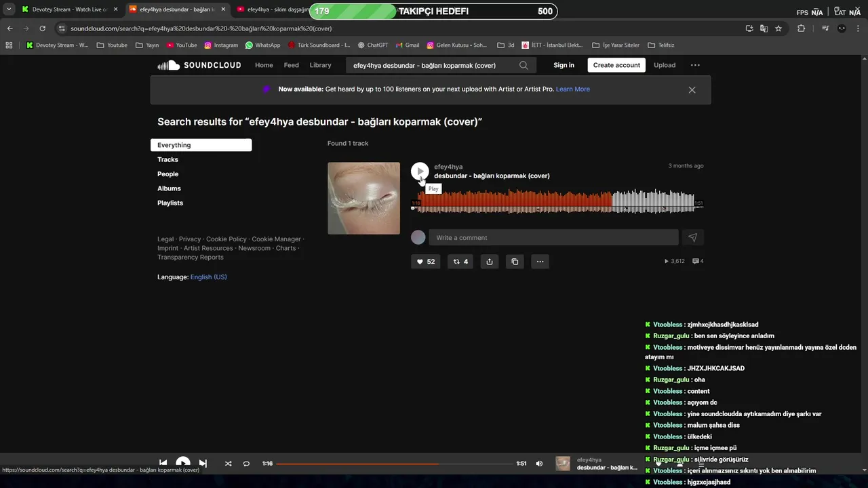Like the track with 52 likes
This screenshot has height=488, width=868.
coord(426,262)
